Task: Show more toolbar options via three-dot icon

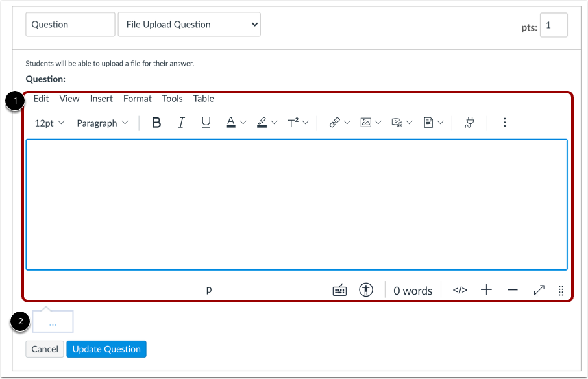Action: point(504,122)
